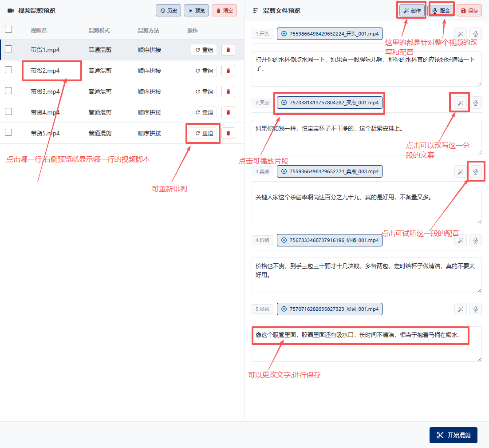The width and height of the screenshot is (489, 448).
Task: Click the list icon beside 混剪文件预览
Action: tap(255, 11)
